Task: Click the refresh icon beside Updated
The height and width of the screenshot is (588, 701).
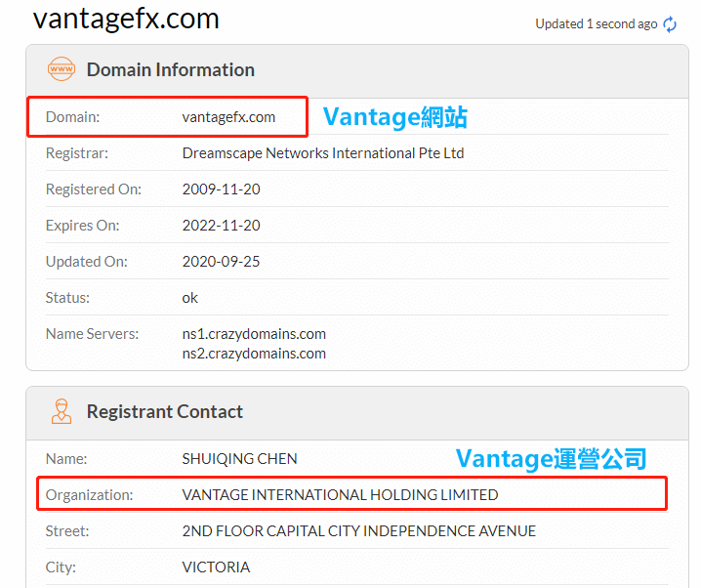Action: pyautogui.click(x=670, y=24)
